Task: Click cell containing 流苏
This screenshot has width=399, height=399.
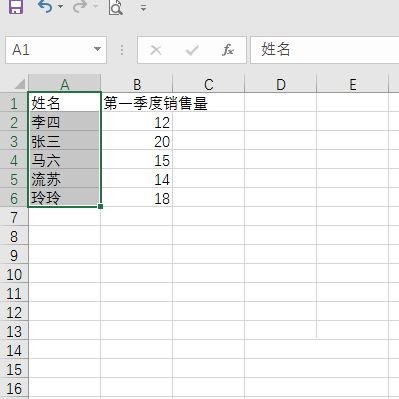Action: pos(65,179)
